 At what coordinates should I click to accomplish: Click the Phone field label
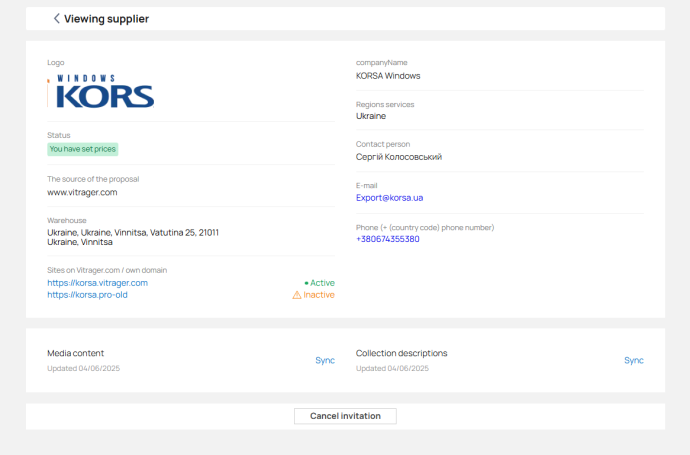coord(425,228)
